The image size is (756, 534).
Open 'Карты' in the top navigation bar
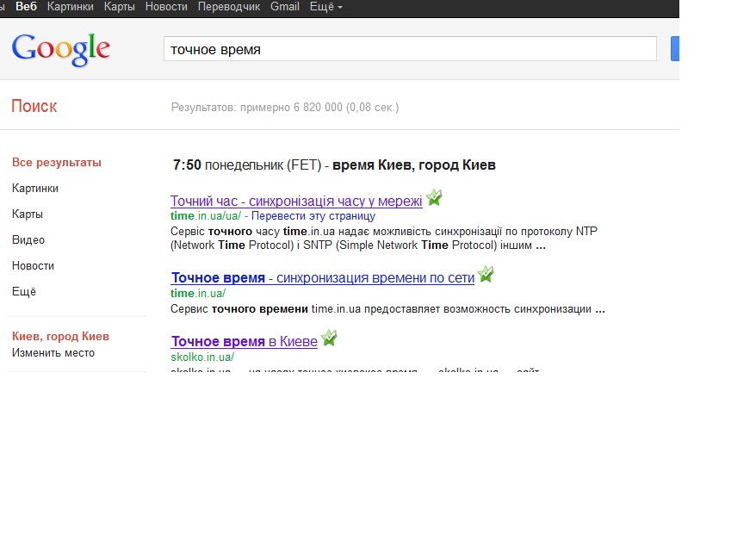[120, 7]
